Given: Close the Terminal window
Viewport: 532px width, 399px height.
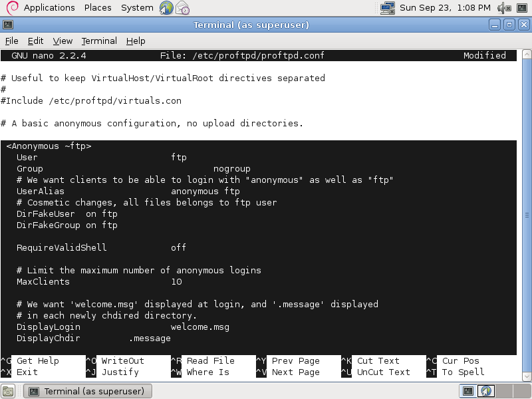Looking at the screenshot, I should coord(524,25).
